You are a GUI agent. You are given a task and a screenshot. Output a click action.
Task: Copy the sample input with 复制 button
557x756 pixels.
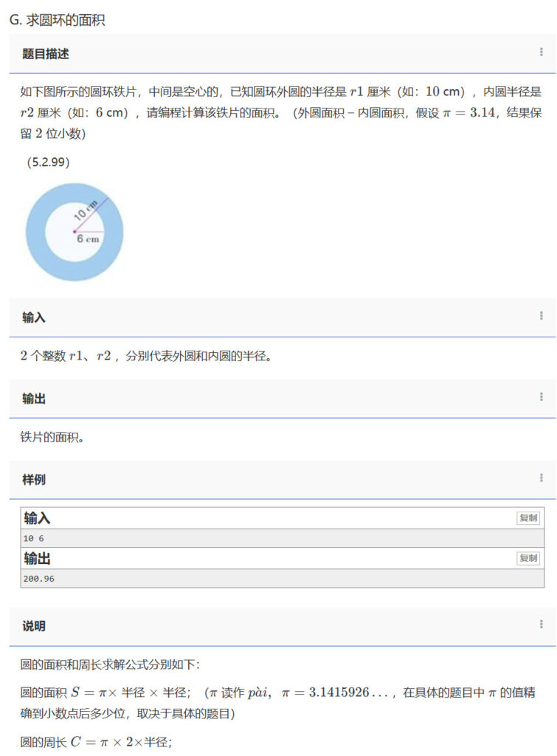(528, 518)
